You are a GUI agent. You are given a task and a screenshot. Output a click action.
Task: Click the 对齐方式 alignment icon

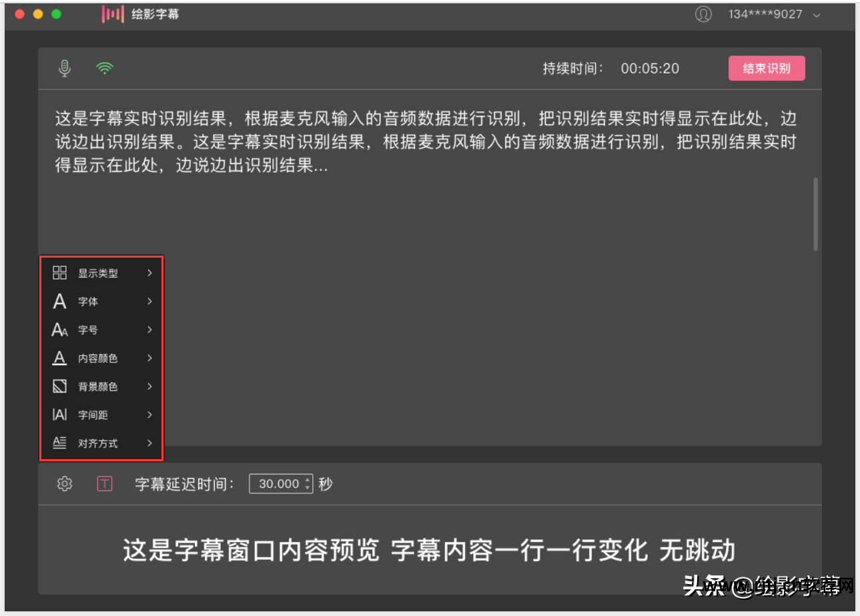(59, 443)
